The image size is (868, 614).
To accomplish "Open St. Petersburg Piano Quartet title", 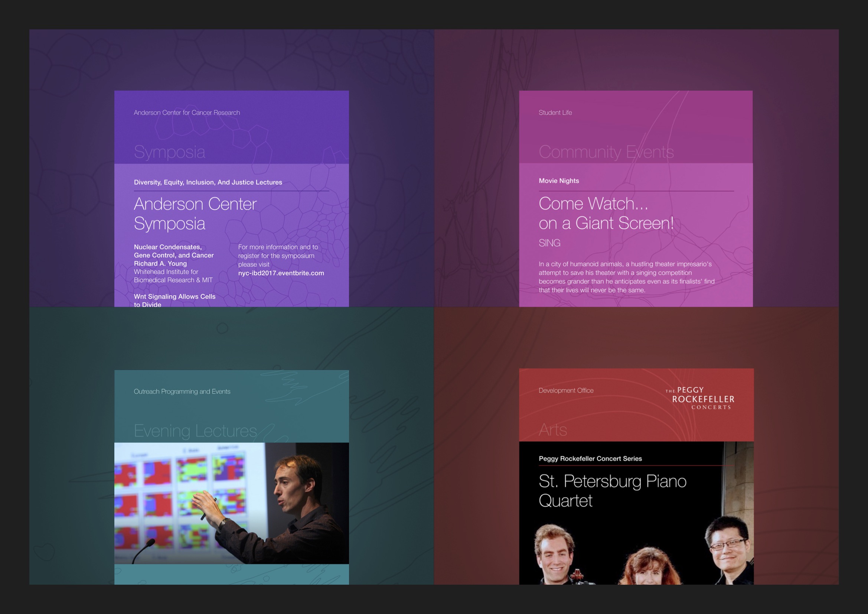I will click(613, 491).
